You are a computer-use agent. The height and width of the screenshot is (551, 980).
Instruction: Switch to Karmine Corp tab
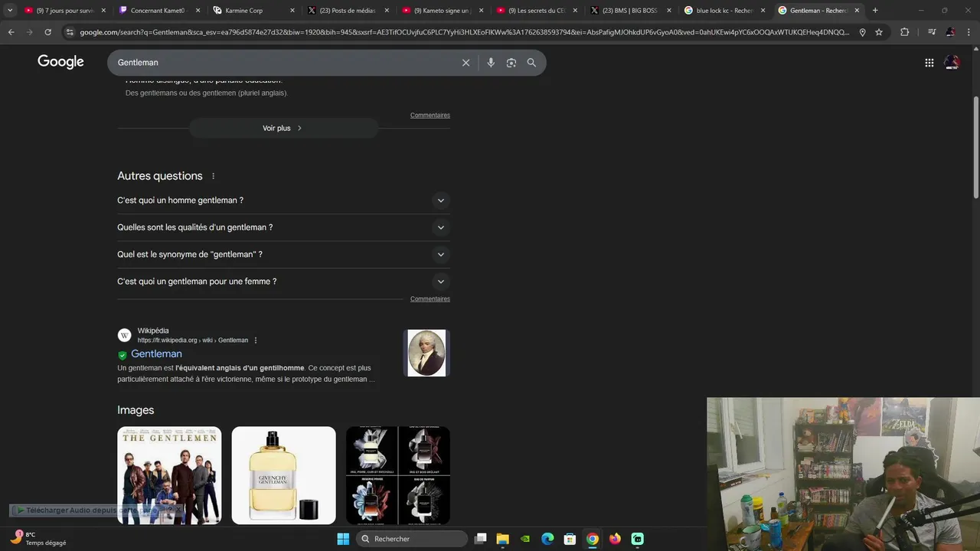(x=253, y=11)
